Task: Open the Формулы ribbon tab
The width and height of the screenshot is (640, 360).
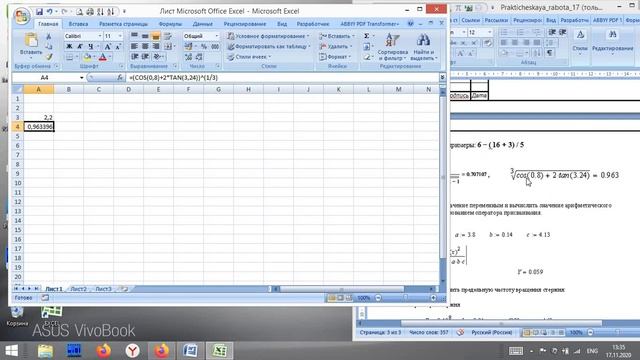Action: coord(170,24)
